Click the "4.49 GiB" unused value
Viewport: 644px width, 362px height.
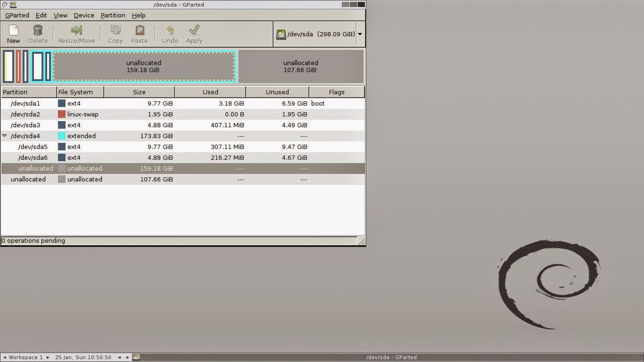pos(294,125)
